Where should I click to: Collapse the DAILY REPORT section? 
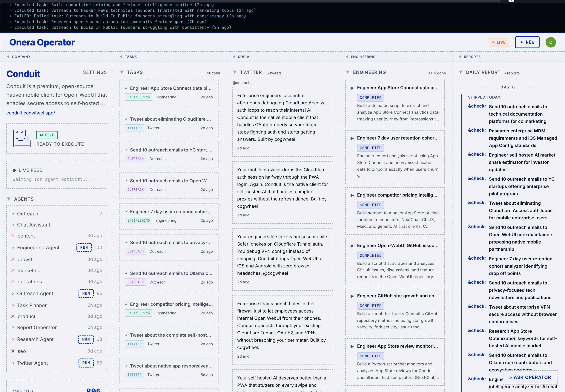pos(461,72)
